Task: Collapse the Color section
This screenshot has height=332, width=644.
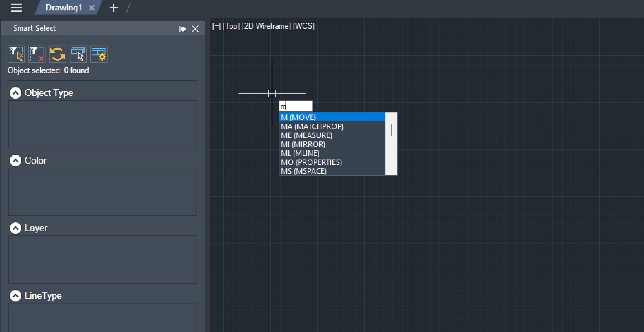Action: [16, 161]
